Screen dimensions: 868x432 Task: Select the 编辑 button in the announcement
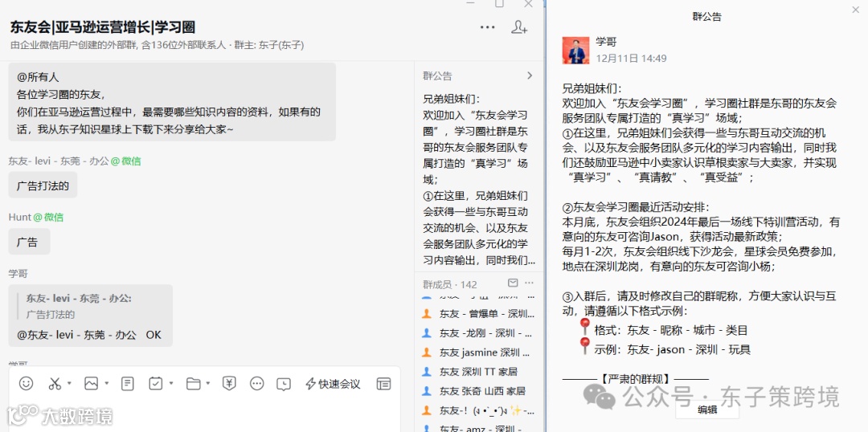(x=707, y=410)
